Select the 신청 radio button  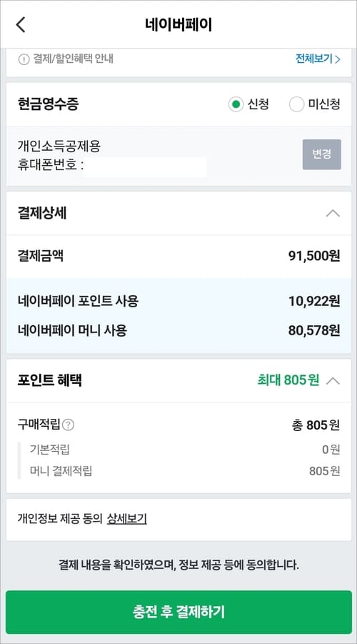(236, 104)
